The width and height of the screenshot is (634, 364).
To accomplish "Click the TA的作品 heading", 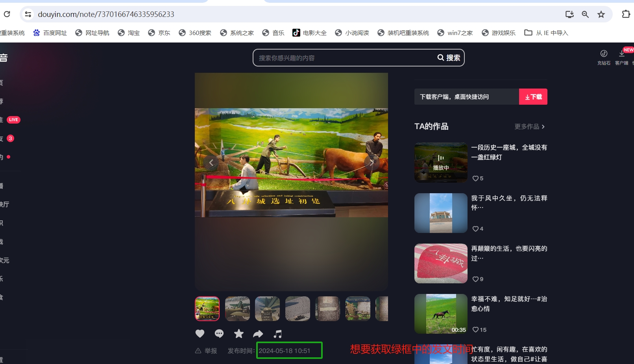I will point(431,126).
